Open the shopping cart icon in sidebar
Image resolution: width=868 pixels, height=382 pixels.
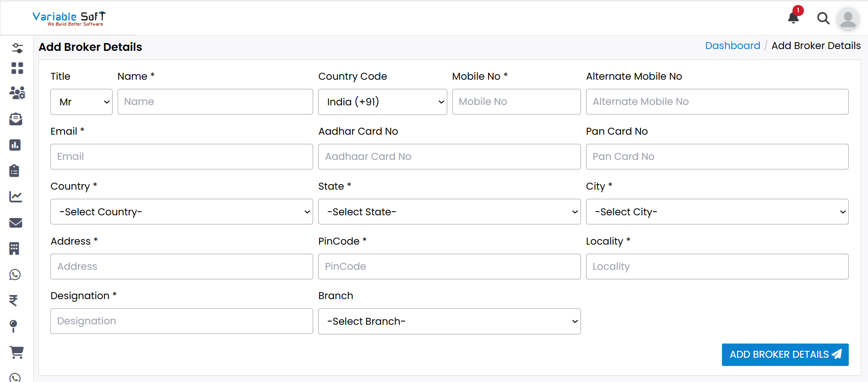coord(16,352)
